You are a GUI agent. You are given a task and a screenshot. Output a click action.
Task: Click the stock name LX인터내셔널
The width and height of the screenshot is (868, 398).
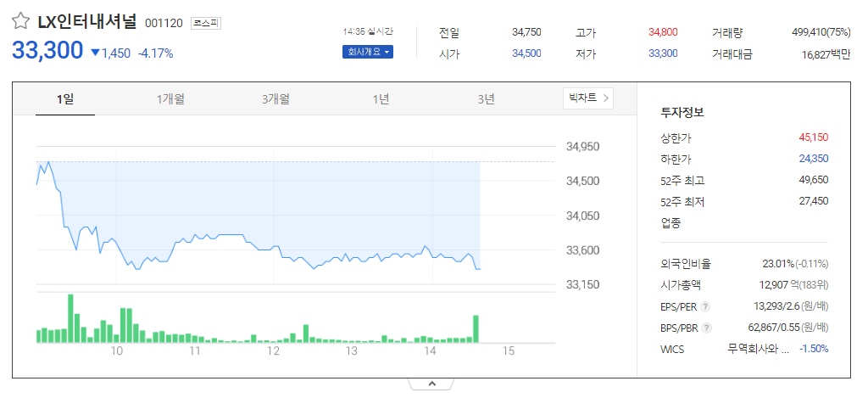point(87,22)
